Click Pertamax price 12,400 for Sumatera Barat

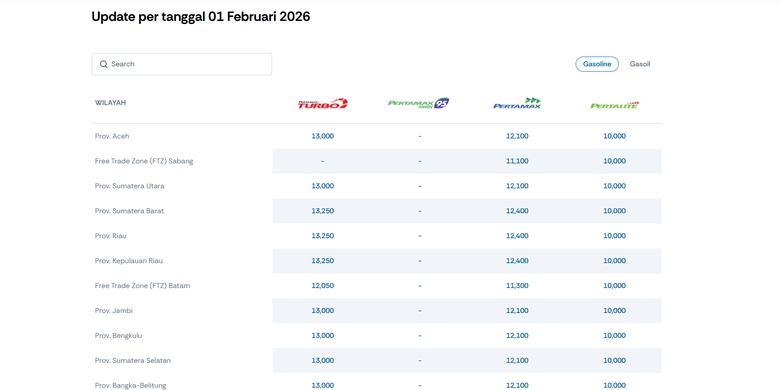click(517, 211)
